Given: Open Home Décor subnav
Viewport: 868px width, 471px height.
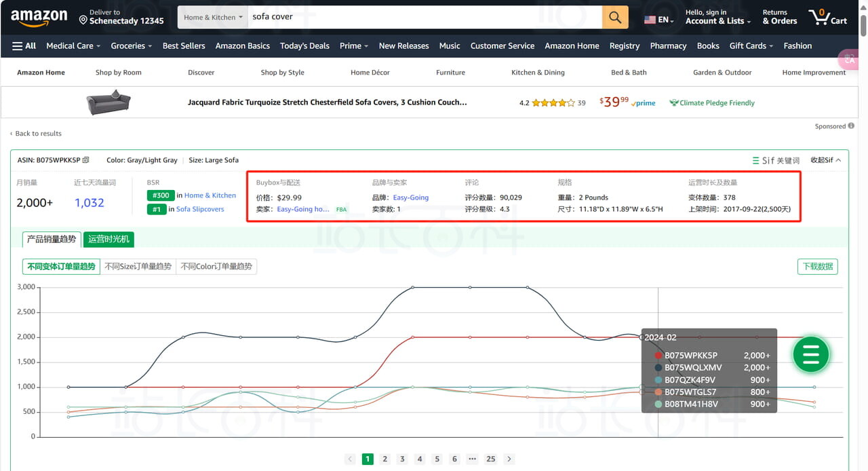Looking at the screenshot, I should pyautogui.click(x=370, y=72).
